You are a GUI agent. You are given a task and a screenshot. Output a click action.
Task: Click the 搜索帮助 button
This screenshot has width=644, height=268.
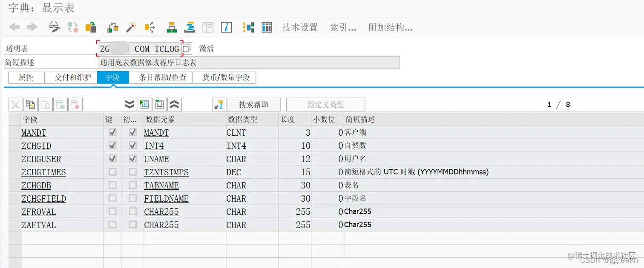tap(254, 104)
